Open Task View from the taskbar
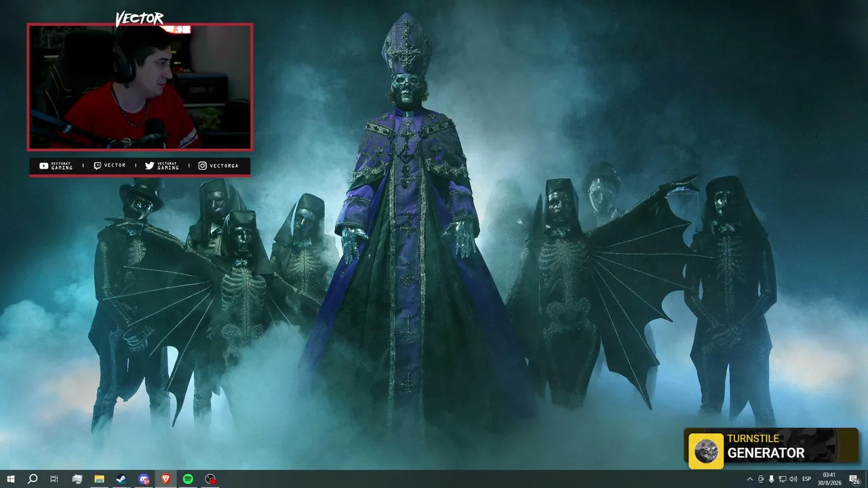Screen dimensions: 868x488 point(54,479)
